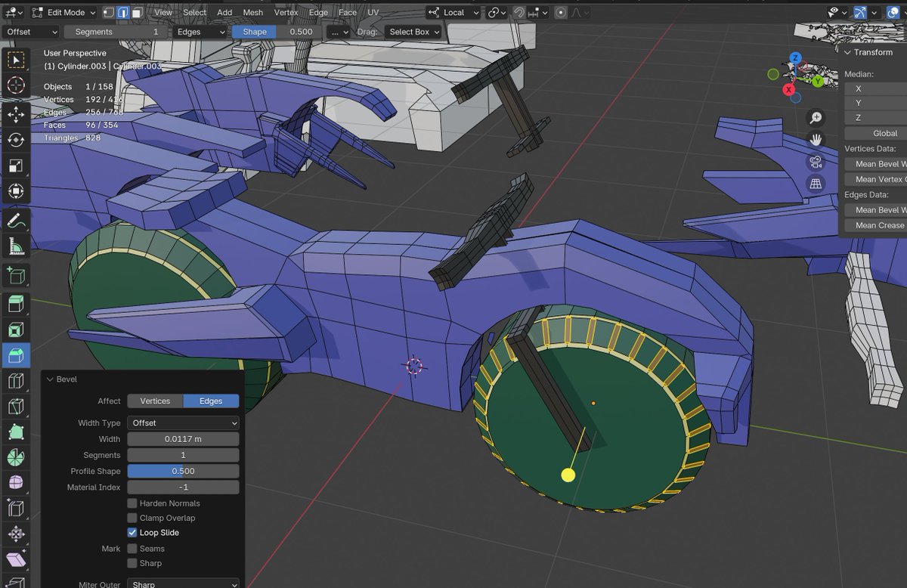This screenshot has width=907, height=588.
Task: Select the 3D Cursor tool
Action: click(x=16, y=85)
